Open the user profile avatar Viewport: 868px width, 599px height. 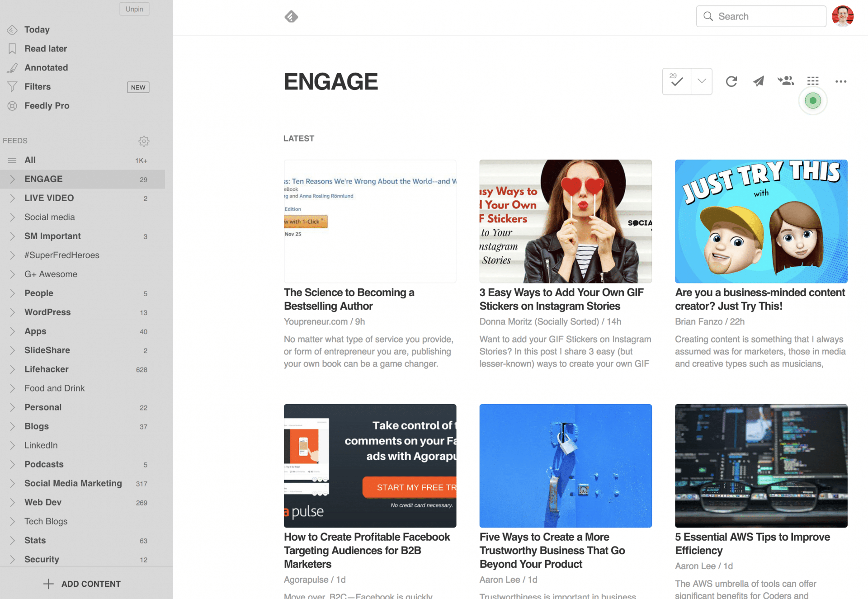[x=843, y=16]
